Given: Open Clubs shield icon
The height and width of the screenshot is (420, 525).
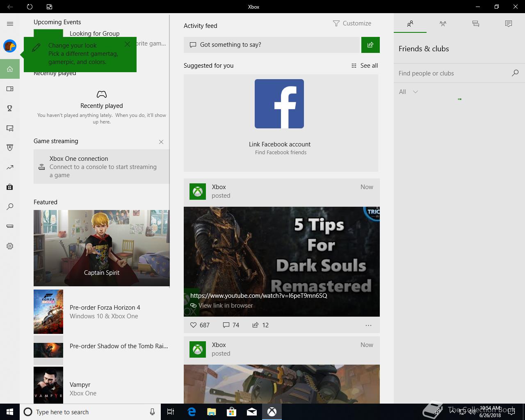Looking at the screenshot, I should point(10,148).
